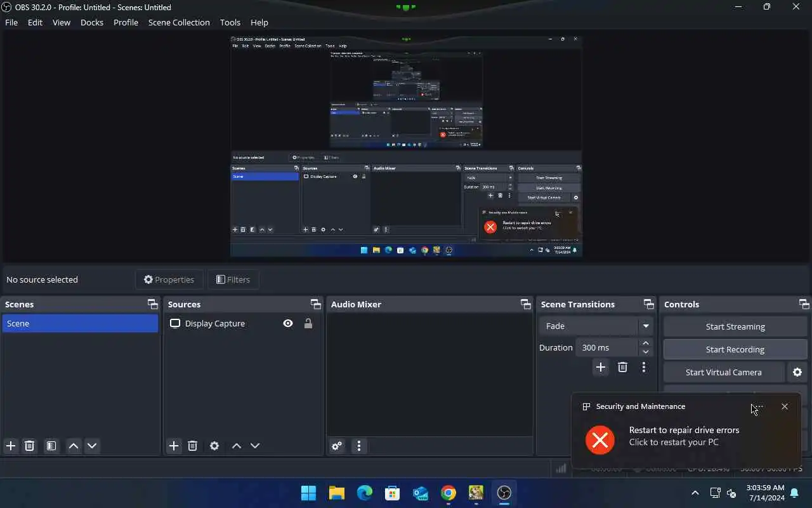The width and height of the screenshot is (812, 508).
Task: Open Audio Mixer advanced audio properties gears
Action: [x=337, y=446]
